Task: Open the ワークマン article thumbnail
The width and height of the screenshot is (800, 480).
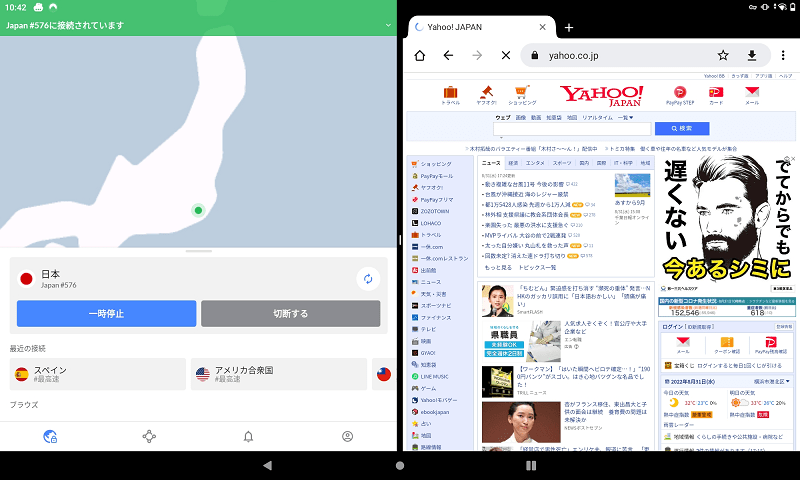Action: click(x=497, y=382)
